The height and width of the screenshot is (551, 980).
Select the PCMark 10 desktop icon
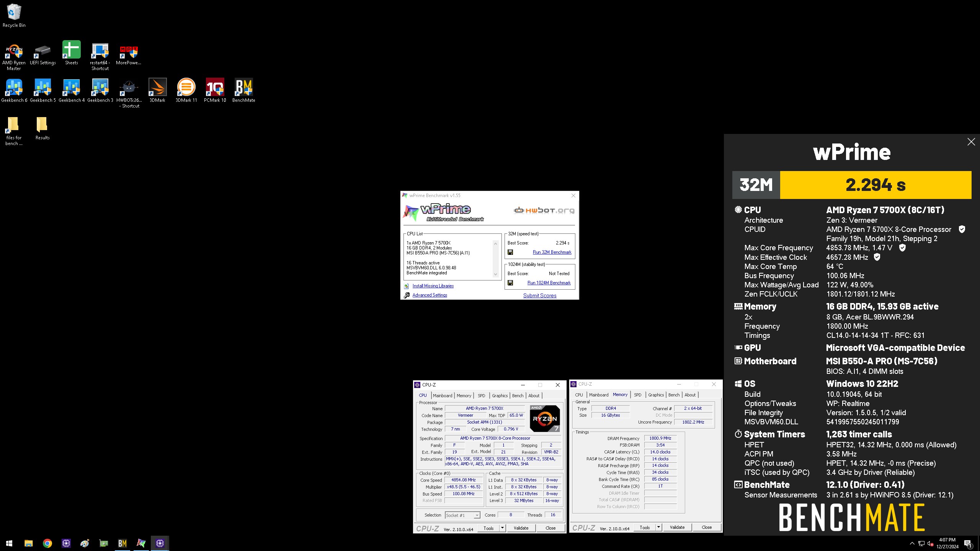[x=215, y=90]
